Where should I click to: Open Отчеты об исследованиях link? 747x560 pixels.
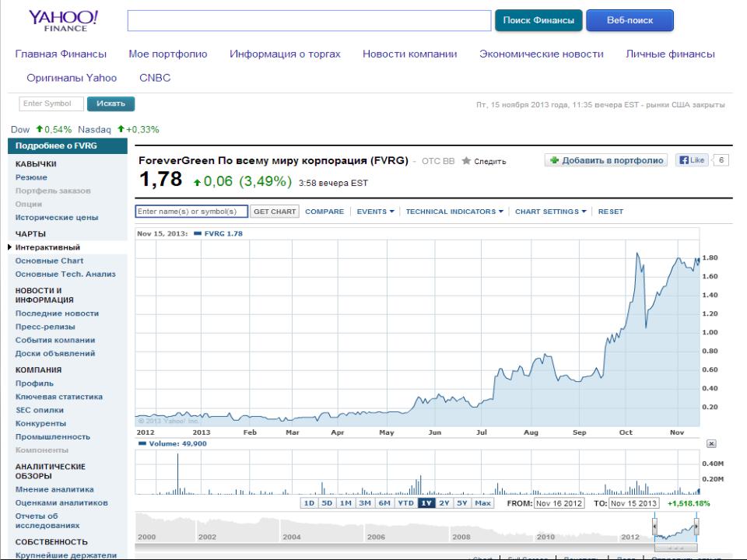click(47, 520)
